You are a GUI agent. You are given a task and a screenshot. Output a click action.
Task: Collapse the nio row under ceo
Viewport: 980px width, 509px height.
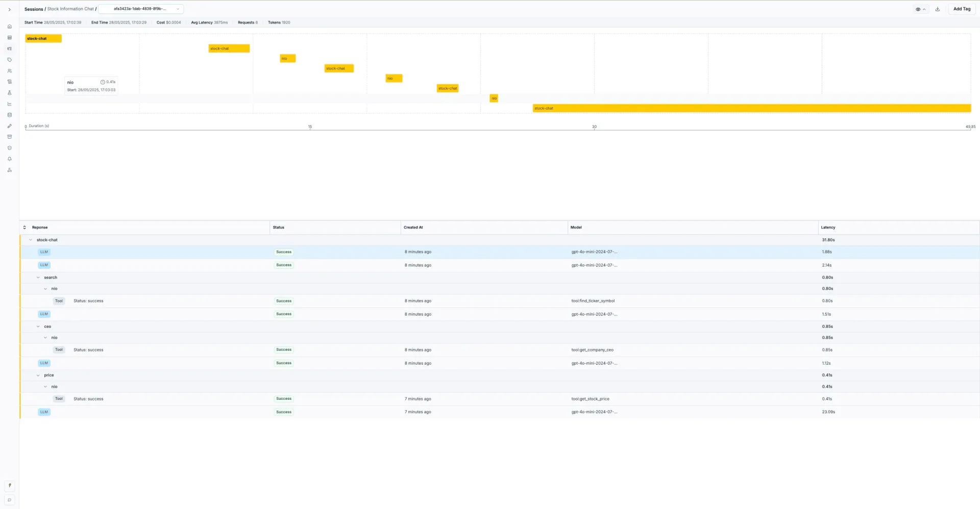[45, 338]
